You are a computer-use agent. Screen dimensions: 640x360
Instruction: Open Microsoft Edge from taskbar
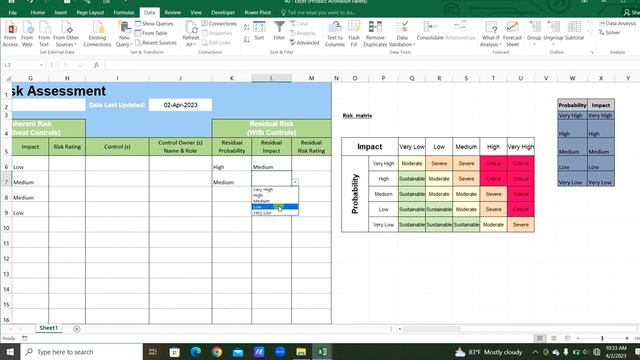pyautogui.click(x=196, y=352)
